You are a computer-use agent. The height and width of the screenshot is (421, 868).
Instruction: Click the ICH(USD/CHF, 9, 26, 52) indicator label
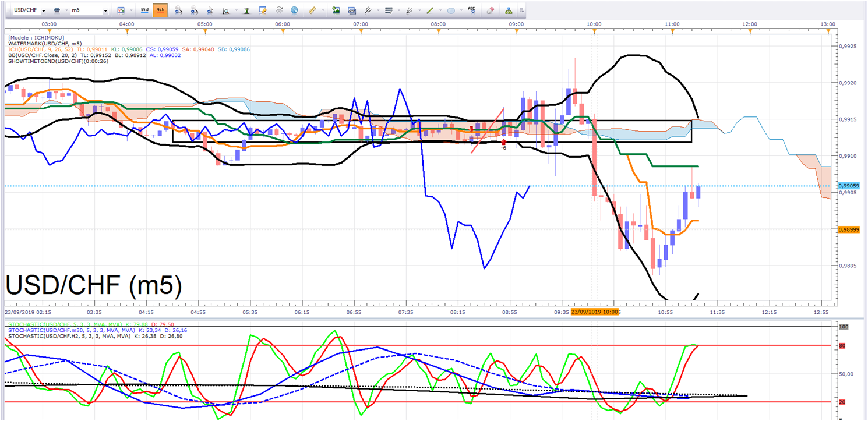(x=41, y=49)
